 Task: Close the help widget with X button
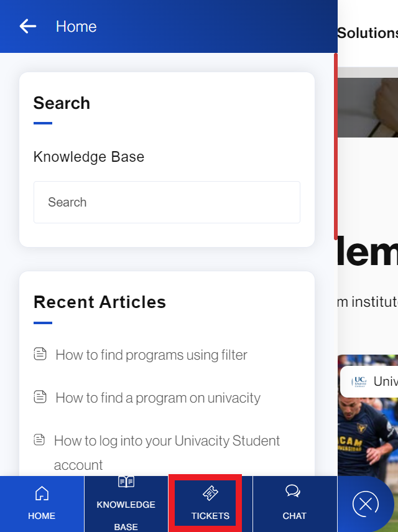pyautogui.click(x=366, y=504)
